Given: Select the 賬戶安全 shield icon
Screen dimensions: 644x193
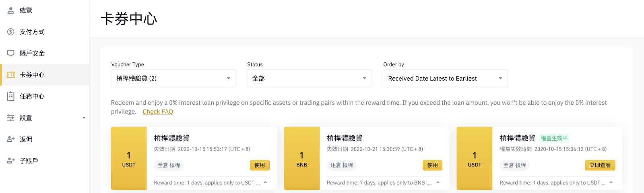Looking at the screenshot, I should 11,53.
